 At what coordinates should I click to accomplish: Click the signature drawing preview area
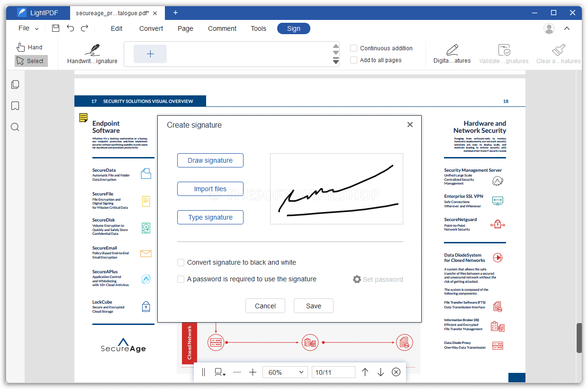click(x=336, y=188)
